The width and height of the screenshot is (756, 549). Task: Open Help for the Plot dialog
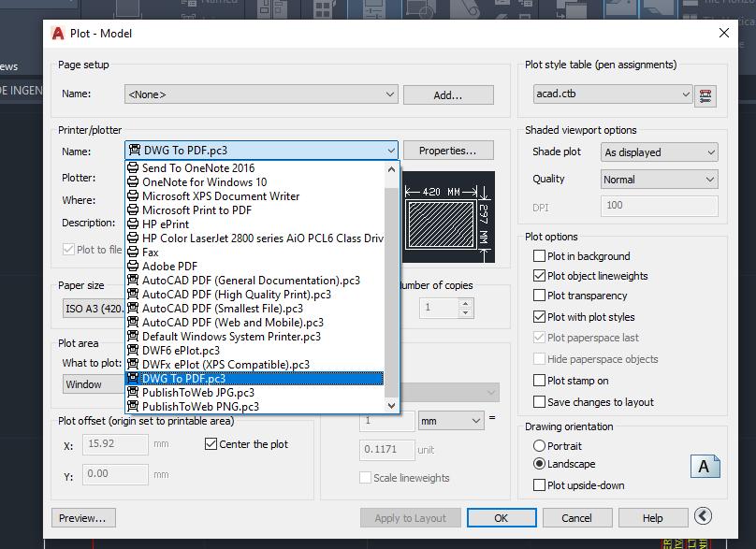pos(653,518)
